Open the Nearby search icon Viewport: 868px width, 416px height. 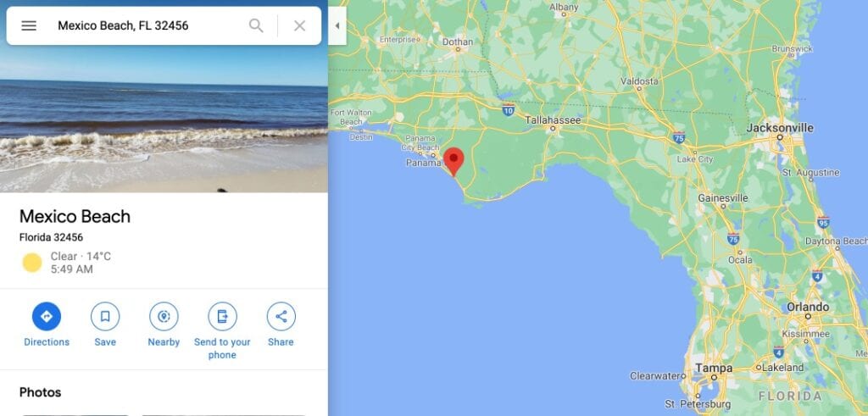click(x=164, y=316)
